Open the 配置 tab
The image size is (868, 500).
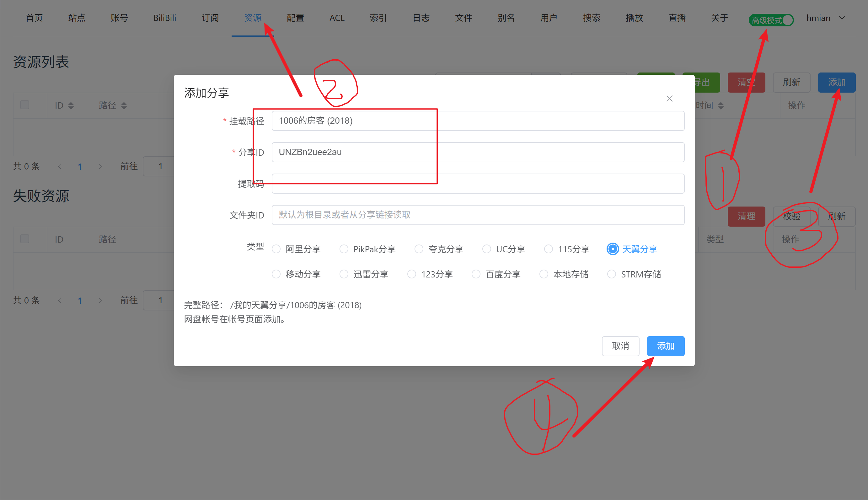coord(295,18)
